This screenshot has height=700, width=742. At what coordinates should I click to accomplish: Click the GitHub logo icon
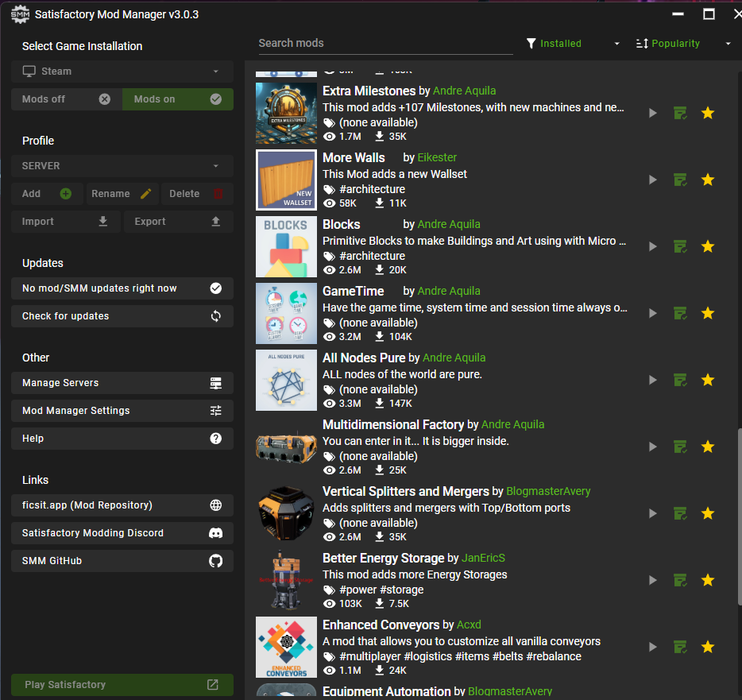[x=216, y=561]
